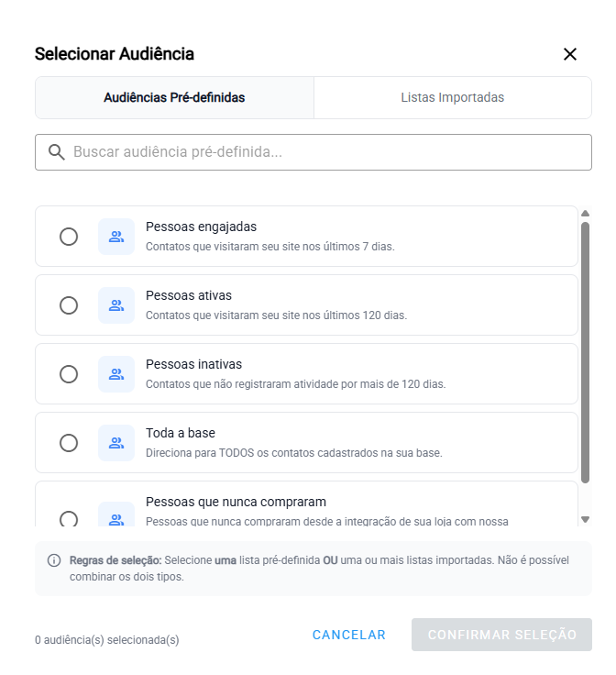Close the Selecionar Audiência dialog
This screenshot has height=675, width=616.
pyautogui.click(x=570, y=54)
